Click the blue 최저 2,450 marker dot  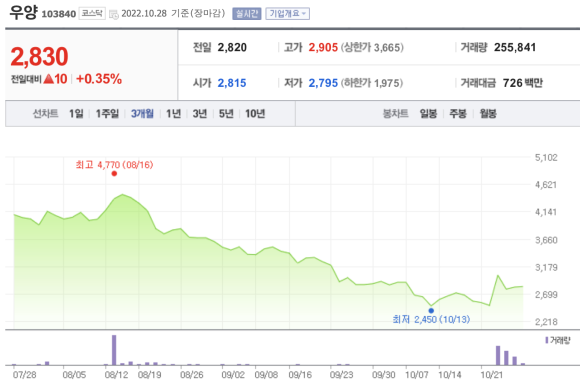pyautogui.click(x=431, y=311)
